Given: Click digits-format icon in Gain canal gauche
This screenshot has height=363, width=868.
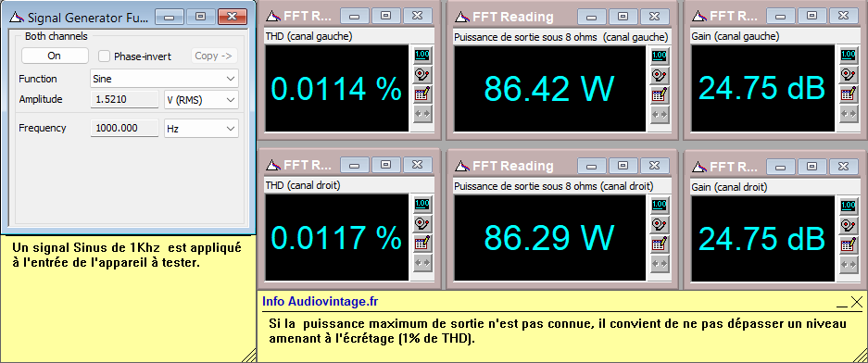Looking at the screenshot, I should coord(848,56).
